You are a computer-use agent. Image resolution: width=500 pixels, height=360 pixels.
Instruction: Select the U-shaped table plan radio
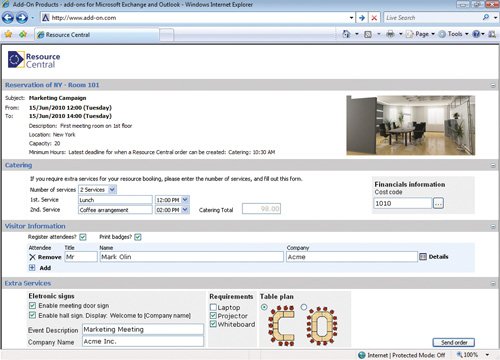click(x=264, y=307)
